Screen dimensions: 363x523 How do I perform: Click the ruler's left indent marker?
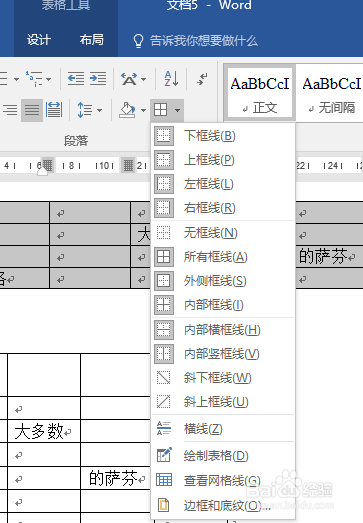click(42, 171)
